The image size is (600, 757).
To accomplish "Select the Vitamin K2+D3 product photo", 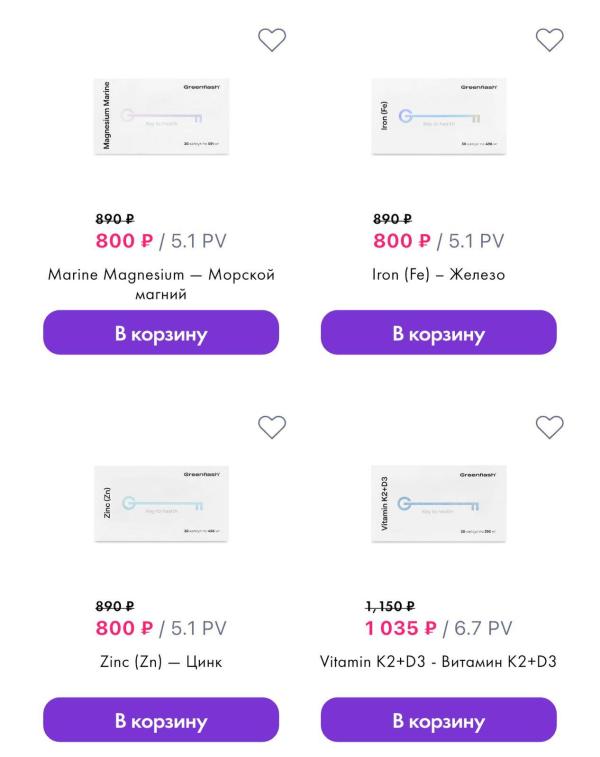I will pos(438,502).
